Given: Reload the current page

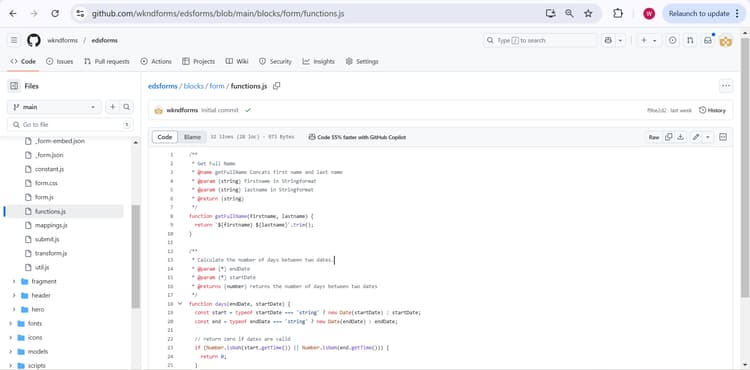Looking at the screenshot, I should coord(55,14).
